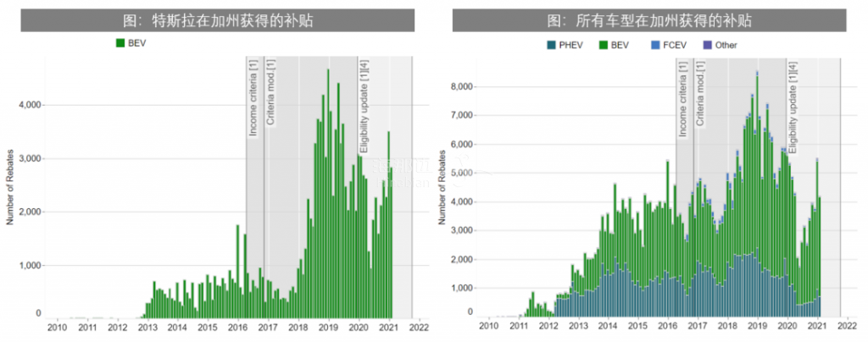Select the Other legend label
Viewport: 868px width, 342px height.
(726, 46)
